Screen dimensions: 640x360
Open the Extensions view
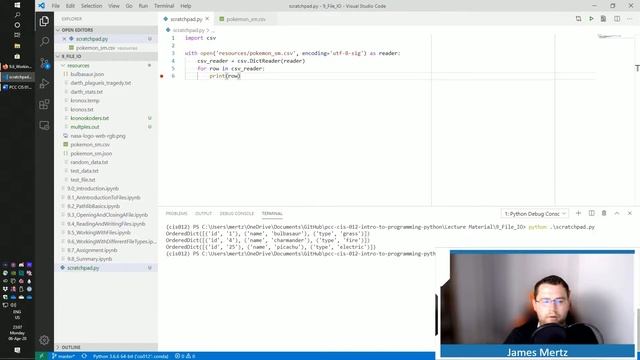point(44,104)
